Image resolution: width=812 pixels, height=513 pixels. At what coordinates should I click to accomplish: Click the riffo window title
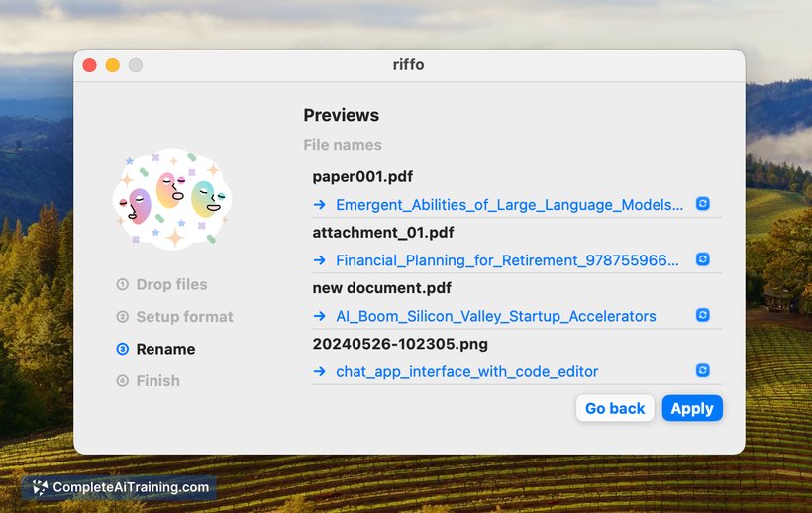tap(408, 64)
